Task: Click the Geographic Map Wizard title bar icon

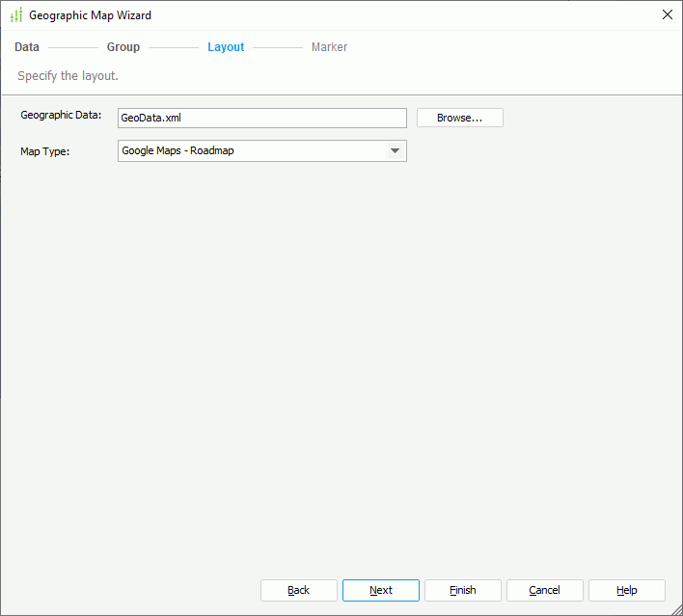Action: pyautogui.click(x=15, y=15)
